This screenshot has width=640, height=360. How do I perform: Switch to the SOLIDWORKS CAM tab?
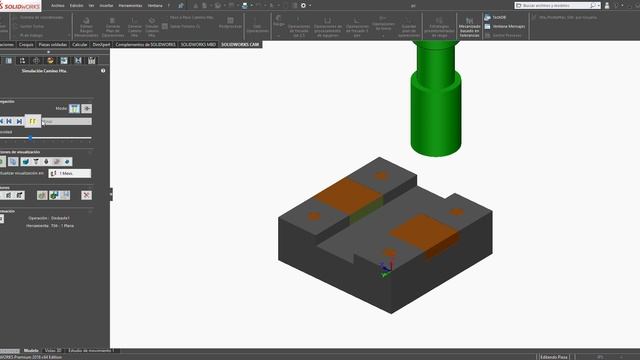240,44
